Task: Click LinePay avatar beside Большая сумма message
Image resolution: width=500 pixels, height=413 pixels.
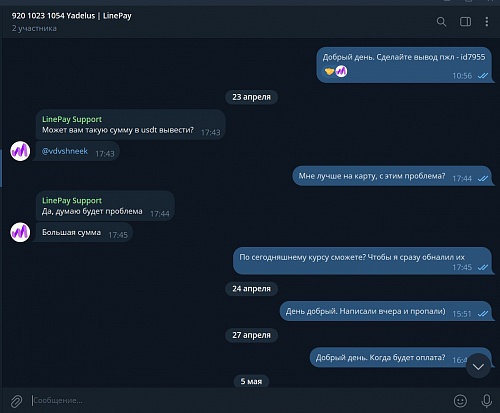Action: point(20,232)
